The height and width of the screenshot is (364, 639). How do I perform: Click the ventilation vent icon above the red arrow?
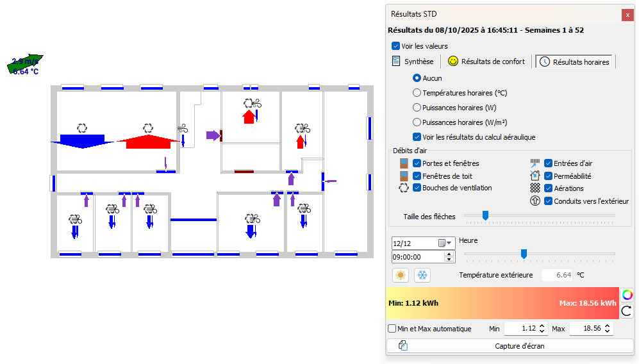[x=148, y=128]
